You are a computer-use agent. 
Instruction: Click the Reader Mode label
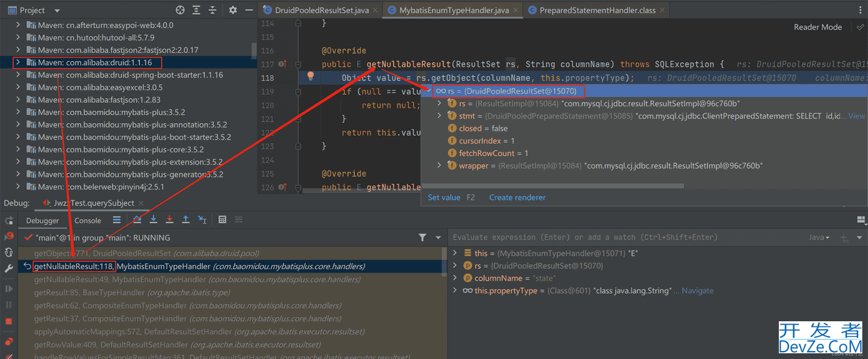click(x=818, y=27)
